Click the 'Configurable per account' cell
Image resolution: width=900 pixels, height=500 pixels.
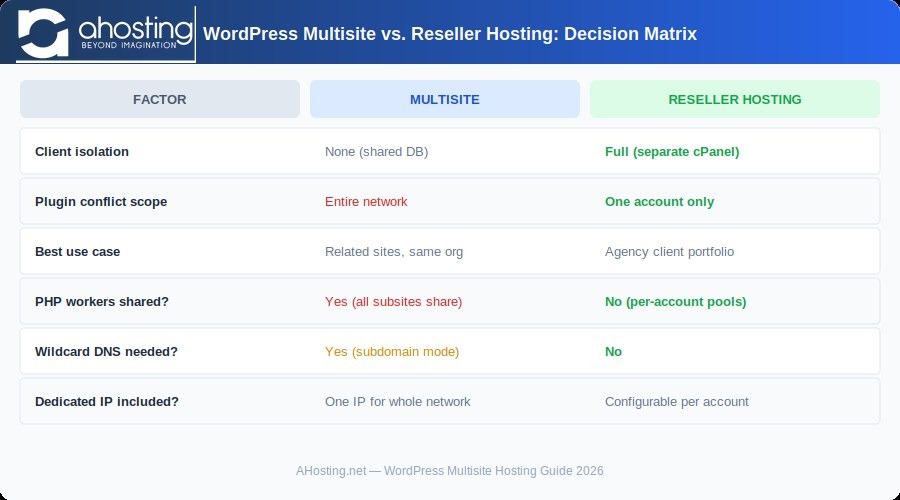[677, 401]
